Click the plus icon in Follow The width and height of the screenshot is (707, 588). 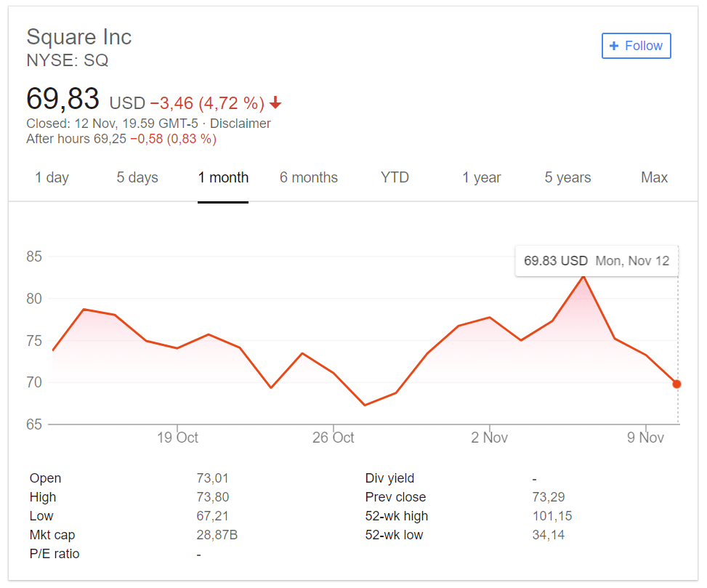coord(614,46)
